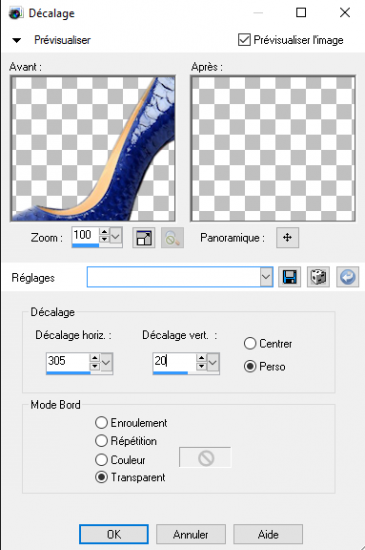Reset to default with the blue arrow icon
Viewport: 365px width, 550px height.
(347, 277)
